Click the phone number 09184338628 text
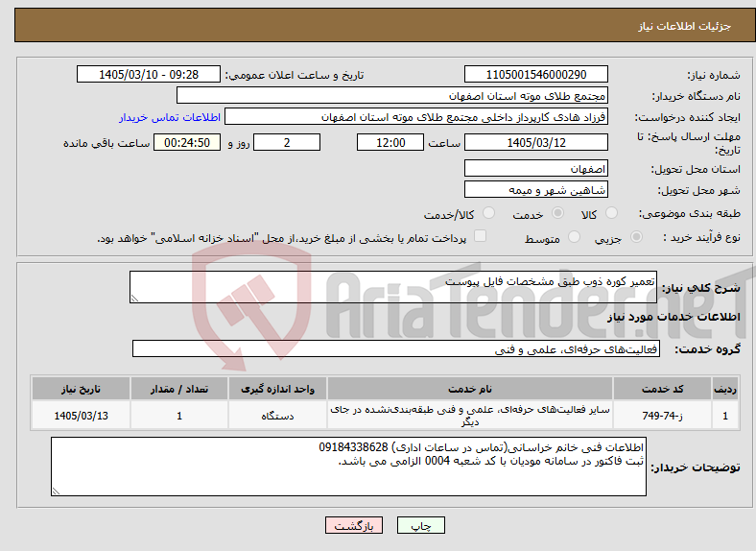756x551 pixels. (353, 447)
